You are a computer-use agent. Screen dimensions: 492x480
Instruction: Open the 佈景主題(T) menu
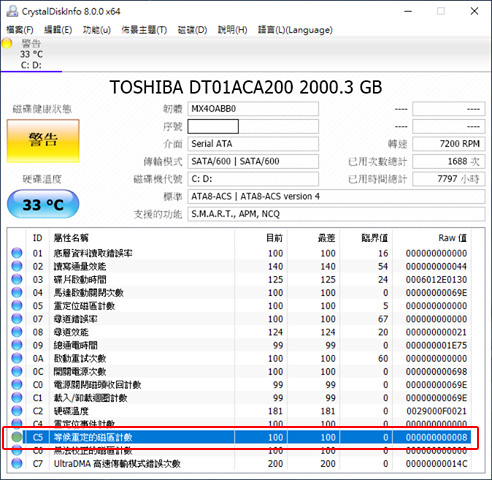[x=144, y=30]
